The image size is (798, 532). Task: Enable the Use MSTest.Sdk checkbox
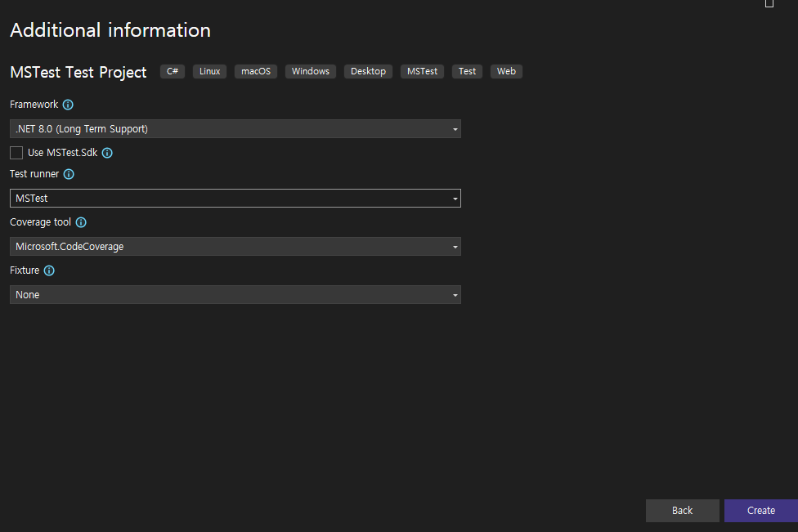(16, 153)
